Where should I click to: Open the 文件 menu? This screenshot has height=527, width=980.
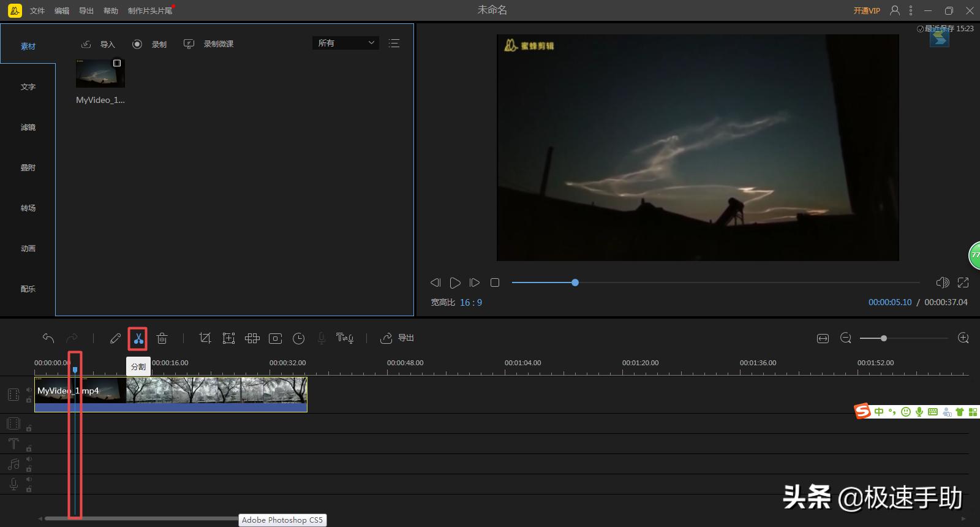click(37, 10)
